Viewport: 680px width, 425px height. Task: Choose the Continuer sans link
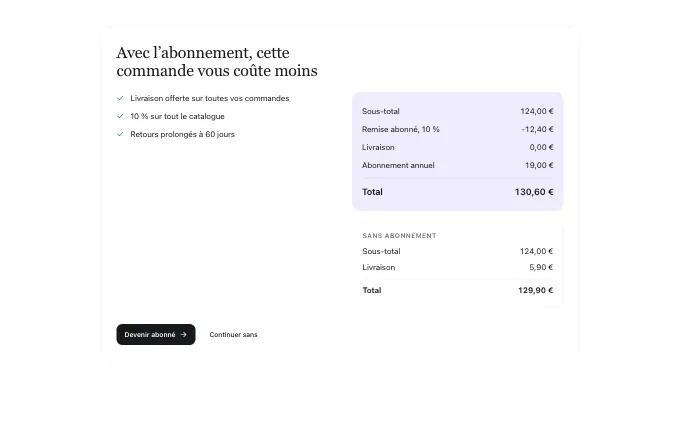pos(233,334)
